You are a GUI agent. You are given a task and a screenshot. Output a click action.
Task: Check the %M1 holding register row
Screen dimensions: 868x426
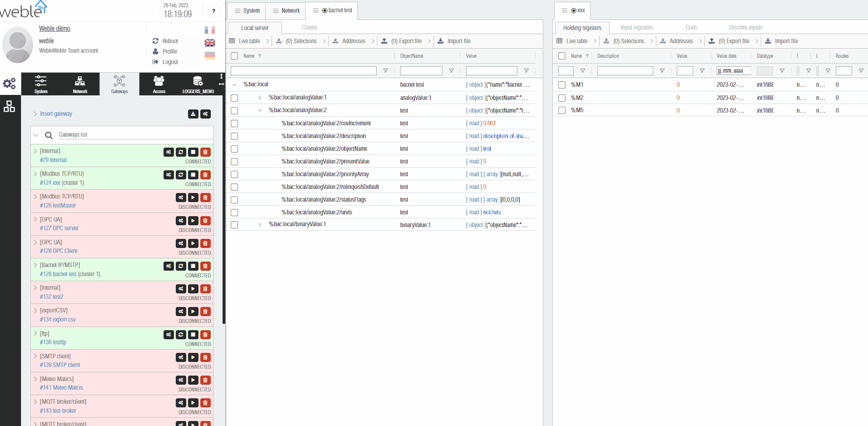(x=562, y=85)
